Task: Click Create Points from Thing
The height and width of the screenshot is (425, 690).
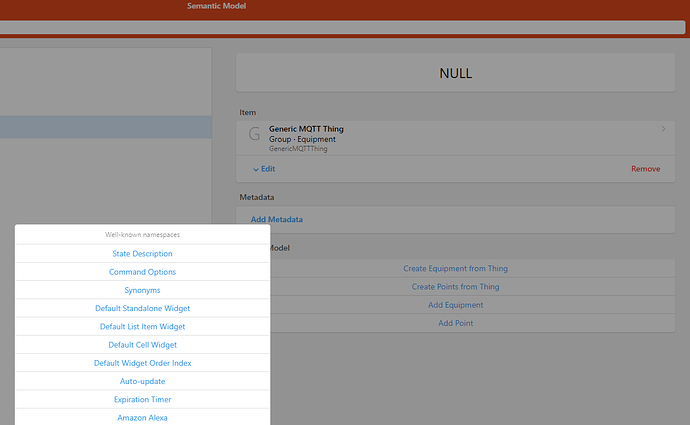Action: [455, 287]
